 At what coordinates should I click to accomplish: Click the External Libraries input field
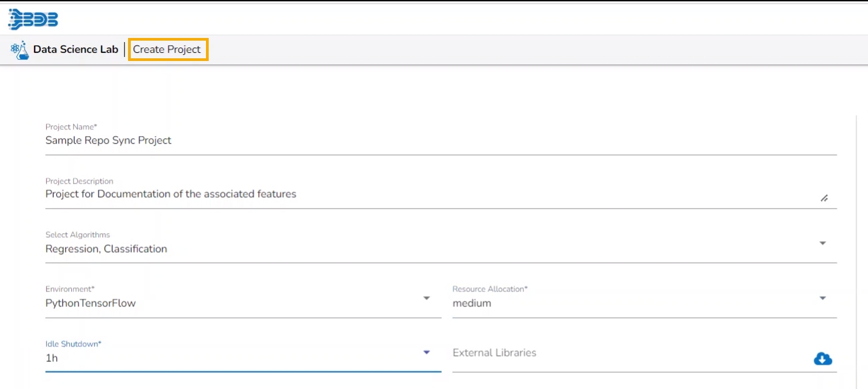click(630, 353)
